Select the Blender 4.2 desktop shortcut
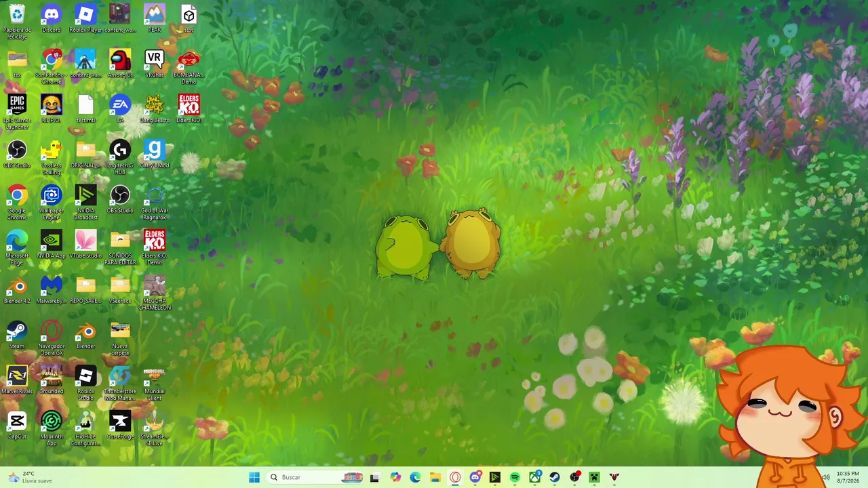The image size is (868, 488). click(17, 291)
